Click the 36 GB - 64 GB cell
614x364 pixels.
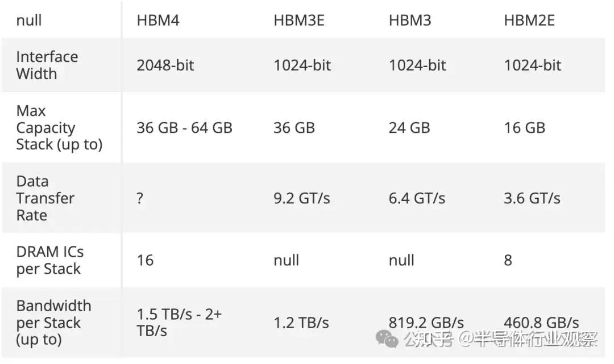[184, 128]
